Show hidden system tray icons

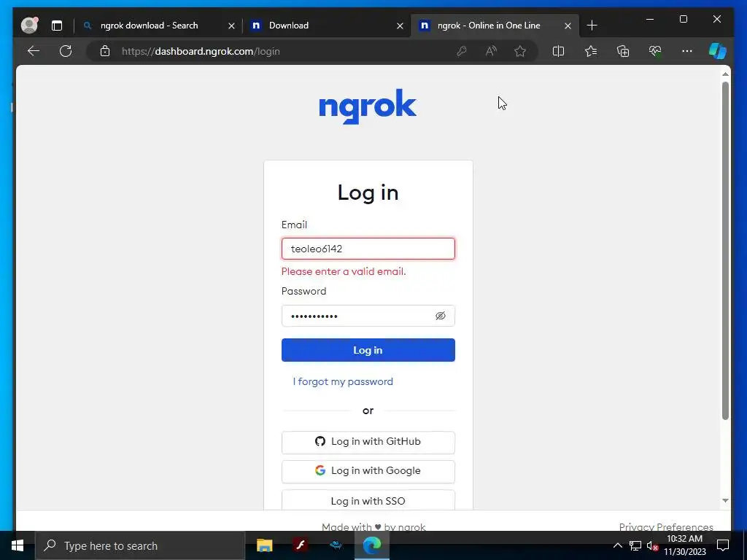coord(617,545)
